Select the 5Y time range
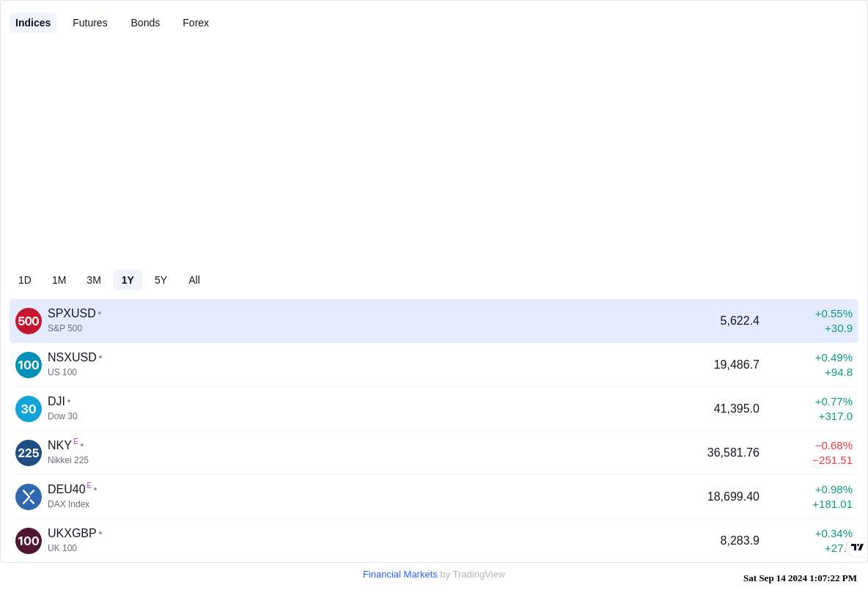The width and height of the screenshot is (868, 601). (161, 280)
